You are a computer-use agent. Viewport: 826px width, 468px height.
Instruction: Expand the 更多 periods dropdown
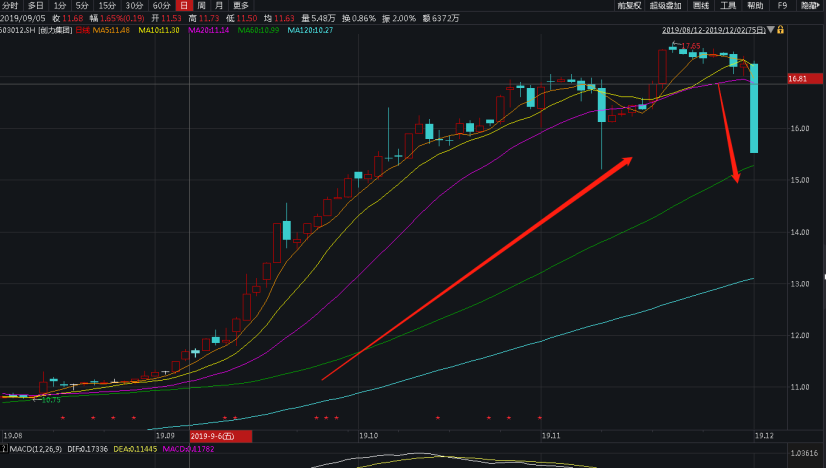coord(241,5)
